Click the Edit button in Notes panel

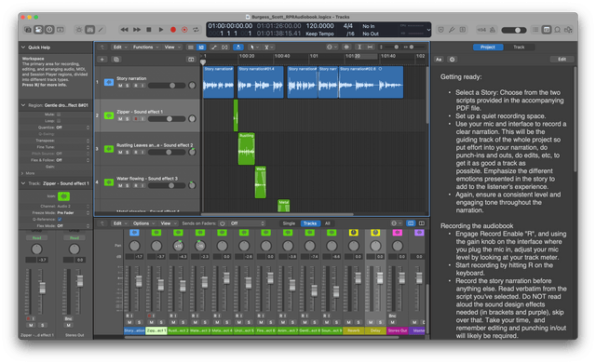562,60
